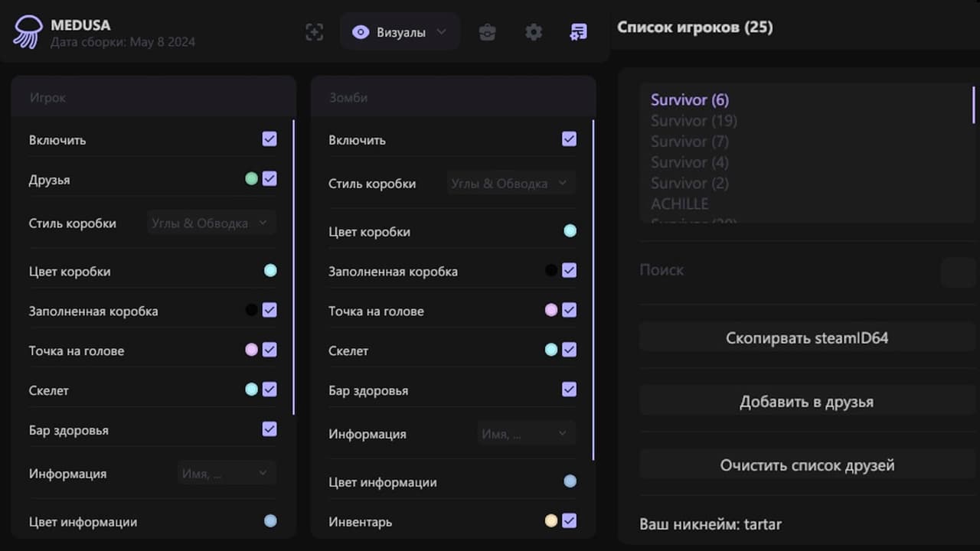Image resolution: width=980 pixels, height=551 pixels.
Task: Open Информация dropdown in Зомби panel
Action: [x=526, y=434]
